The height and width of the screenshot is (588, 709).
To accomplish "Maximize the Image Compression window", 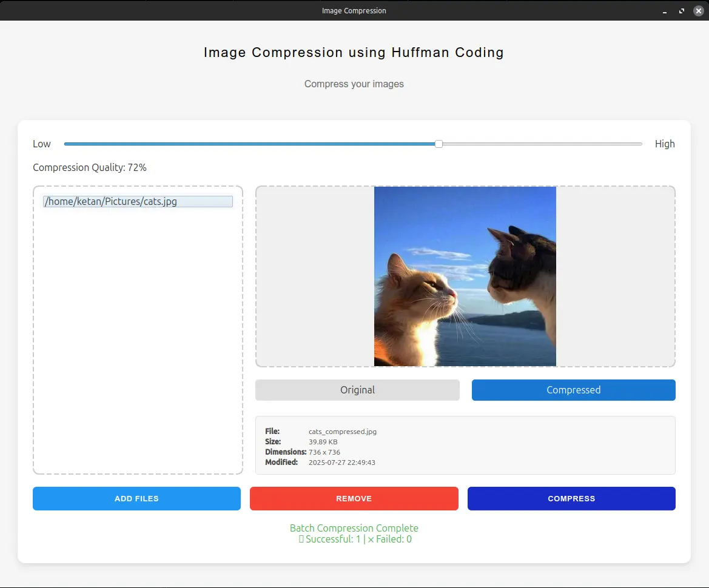I will (681, 10).
